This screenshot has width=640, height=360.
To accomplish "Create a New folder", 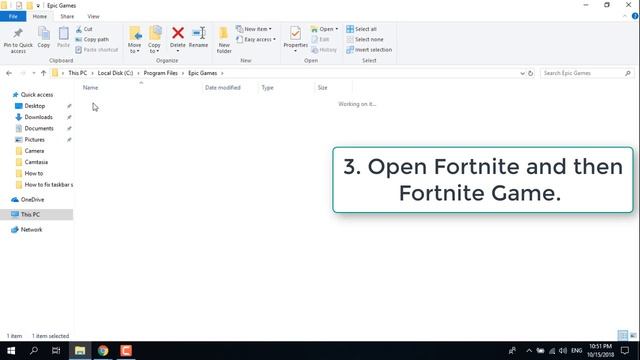I will [x=224, y=40].
